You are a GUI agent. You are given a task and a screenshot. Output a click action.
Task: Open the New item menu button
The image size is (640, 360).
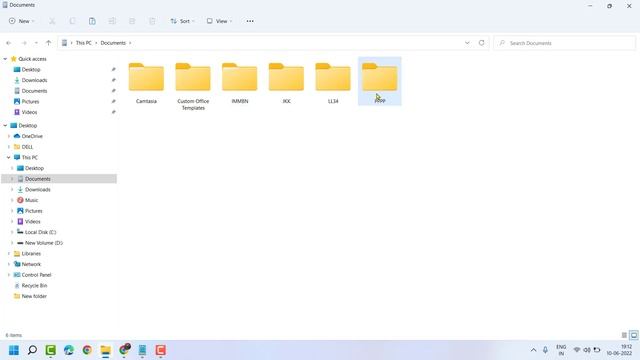pyautogui.click(x=21, y=21)
